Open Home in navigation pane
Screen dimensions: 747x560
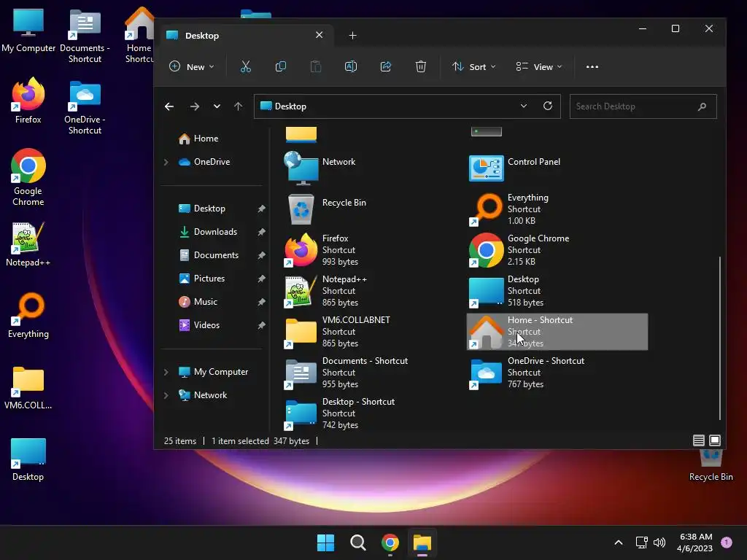click(198, 139)
